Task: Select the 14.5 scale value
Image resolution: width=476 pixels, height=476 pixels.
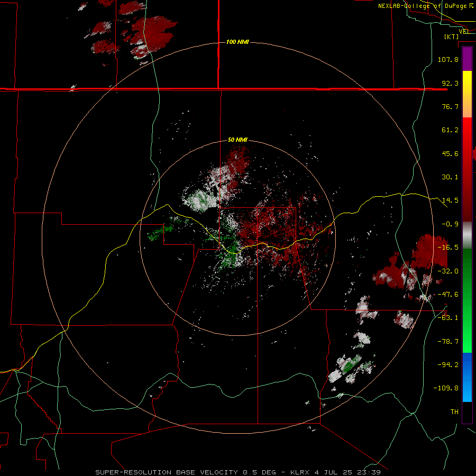Action: (x=450, y=200)
